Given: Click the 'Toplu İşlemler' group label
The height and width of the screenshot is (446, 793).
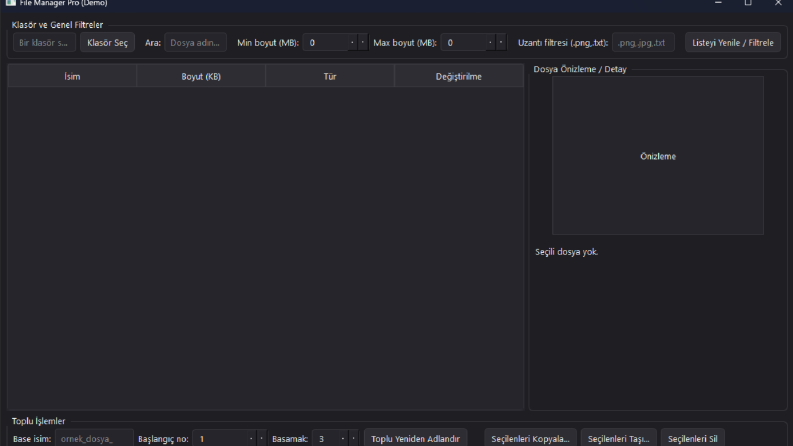Looking at the screenshot, I should point(38,421).
